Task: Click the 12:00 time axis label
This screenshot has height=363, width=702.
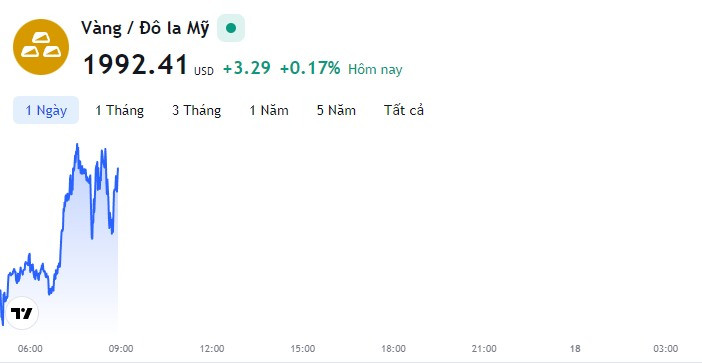Action: 212,349
